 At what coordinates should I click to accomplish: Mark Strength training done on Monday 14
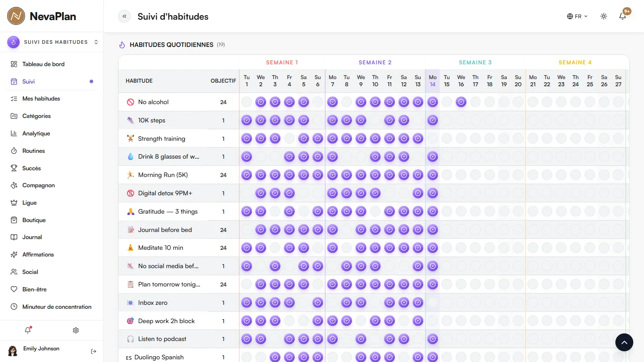(432, 139)
